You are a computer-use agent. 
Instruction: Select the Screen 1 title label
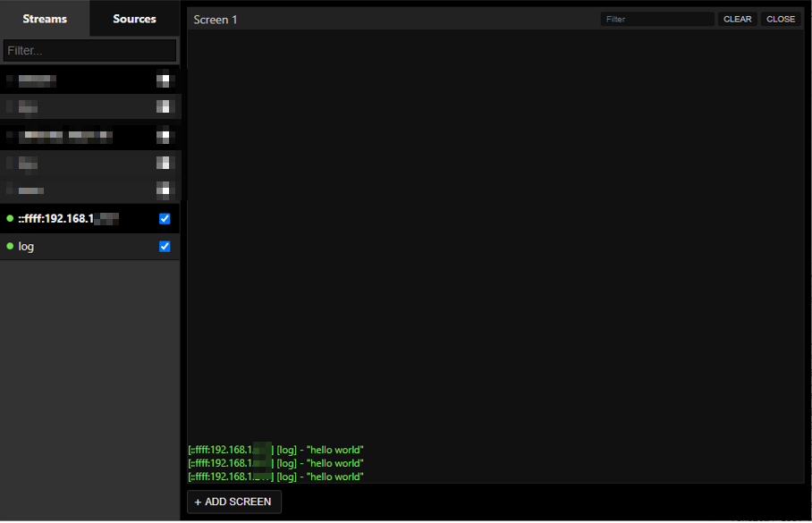[215, 19]
